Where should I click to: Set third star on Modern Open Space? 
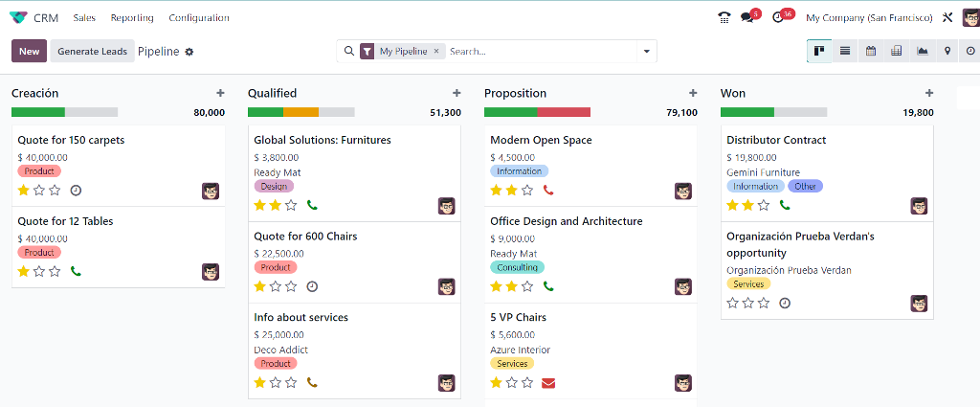[527, 190]
